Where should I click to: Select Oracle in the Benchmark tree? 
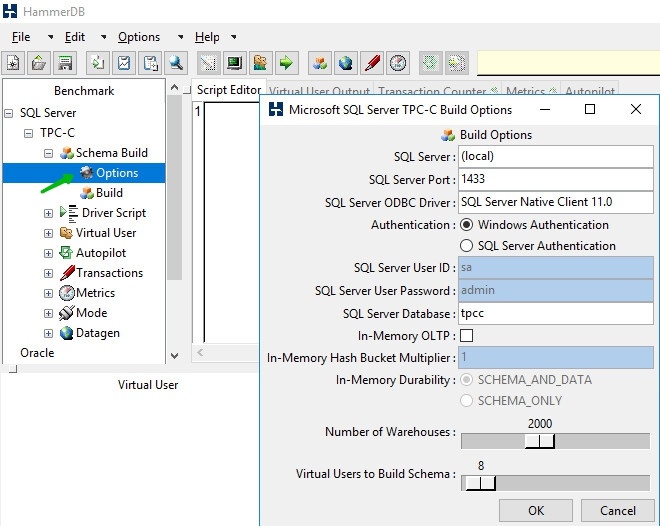click(37, 353)
